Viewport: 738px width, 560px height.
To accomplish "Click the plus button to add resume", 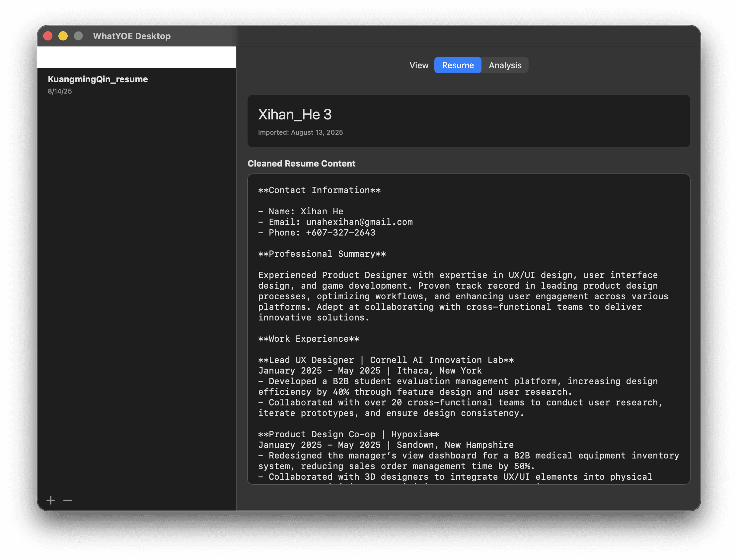I will coord(51,500).
